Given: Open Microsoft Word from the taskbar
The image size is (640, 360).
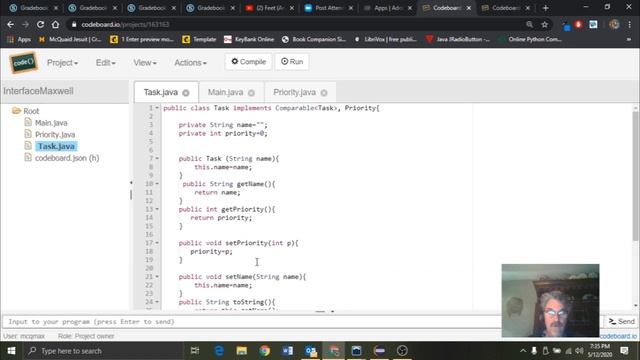Looking at the screenshot, I should coord(287,351).
